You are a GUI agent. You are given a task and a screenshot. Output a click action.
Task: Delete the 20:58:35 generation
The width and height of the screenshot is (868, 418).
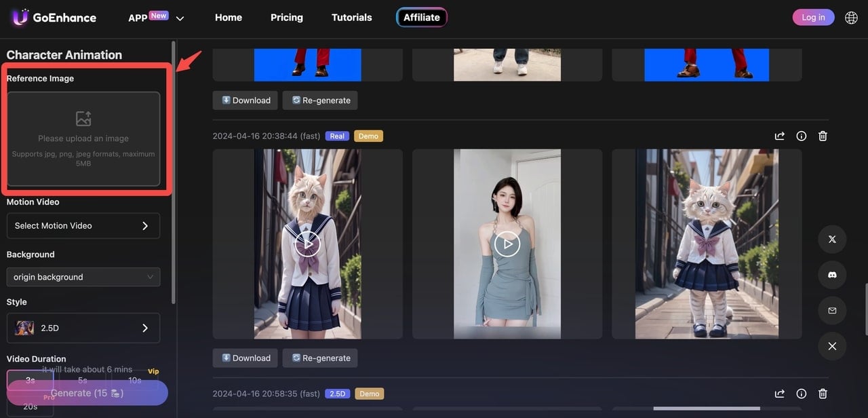[x=823, y=394]
